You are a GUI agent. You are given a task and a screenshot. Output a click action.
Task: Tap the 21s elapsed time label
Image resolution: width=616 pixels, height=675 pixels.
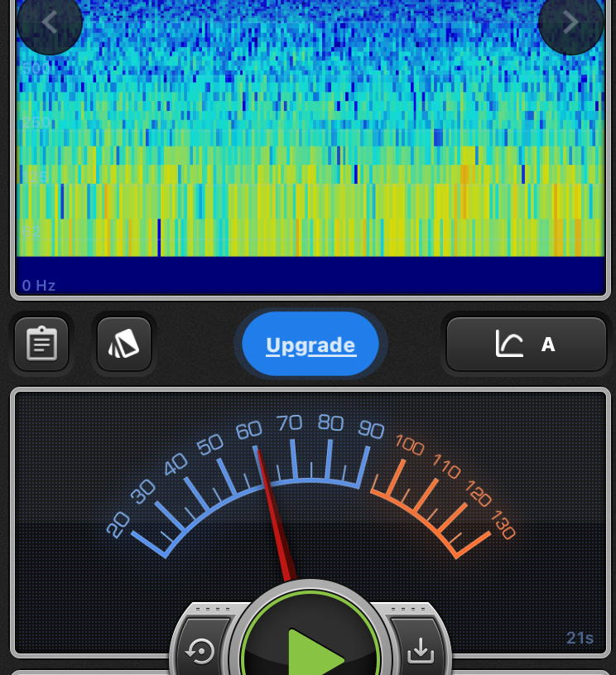(580, 638)
